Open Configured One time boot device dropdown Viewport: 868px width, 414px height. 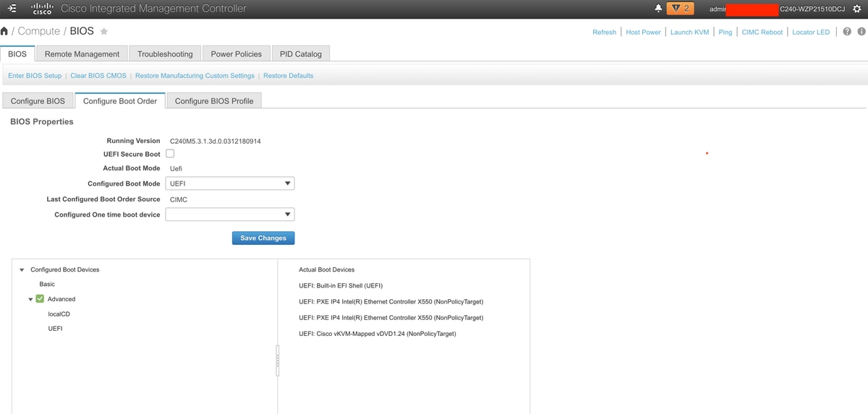(x=230, y=215)
